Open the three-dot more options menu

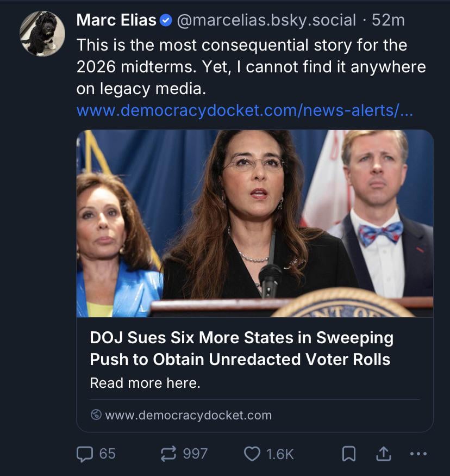(418, 453)
